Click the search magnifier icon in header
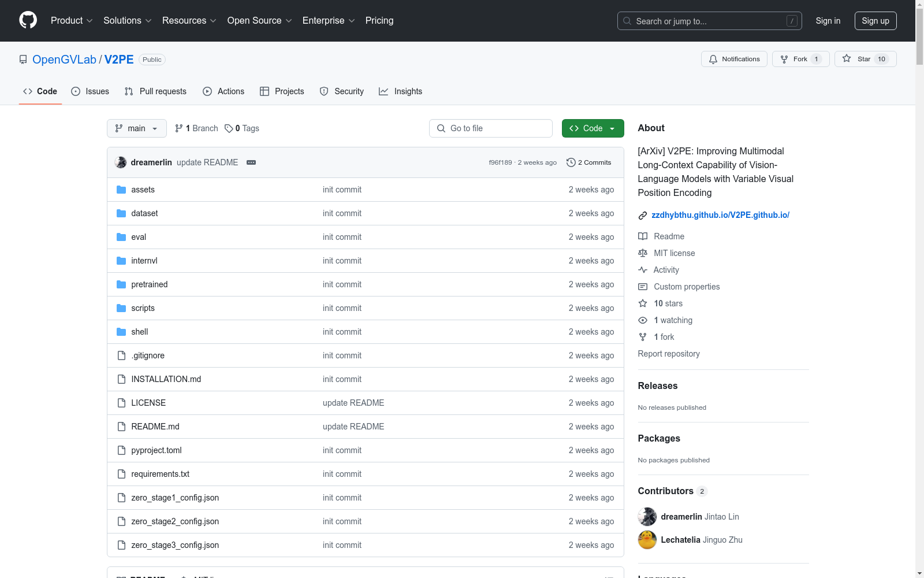 click(x=627, y=21)
